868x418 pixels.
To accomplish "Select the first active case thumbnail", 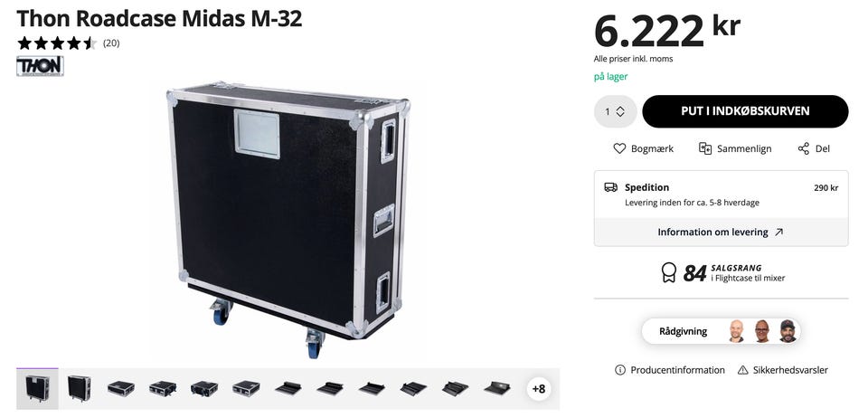I will point(37,388).
